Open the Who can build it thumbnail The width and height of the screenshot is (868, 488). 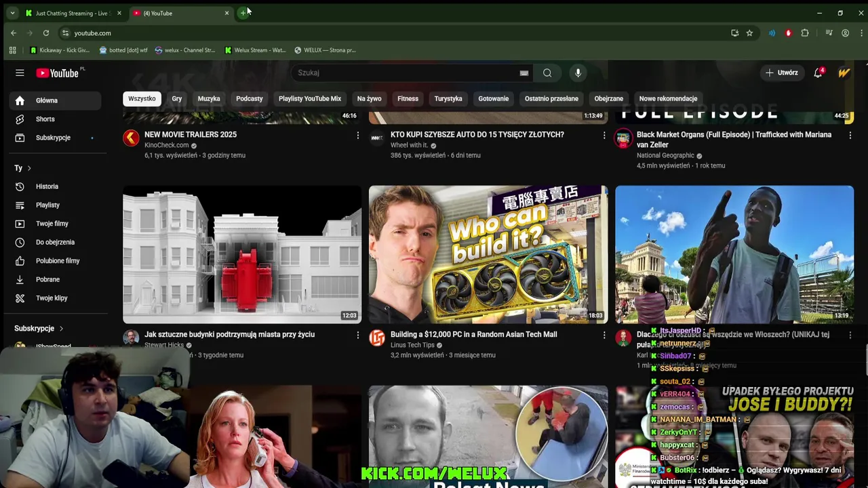488,254
